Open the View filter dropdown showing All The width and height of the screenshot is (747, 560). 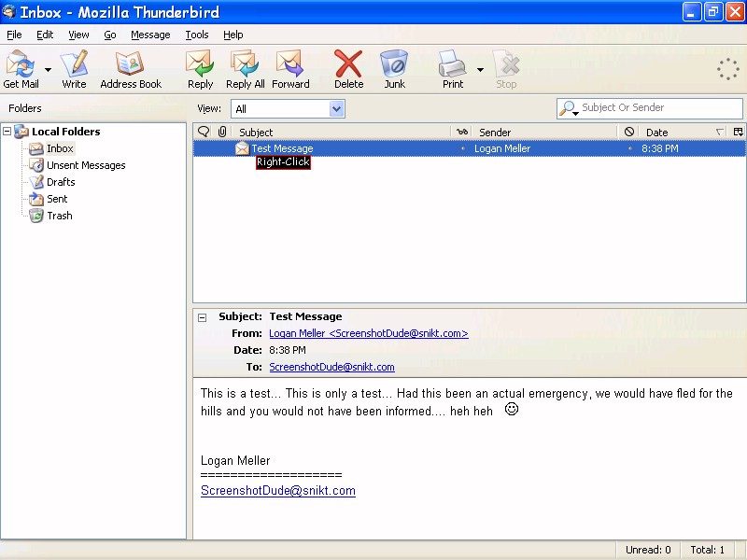click(288, 109)
